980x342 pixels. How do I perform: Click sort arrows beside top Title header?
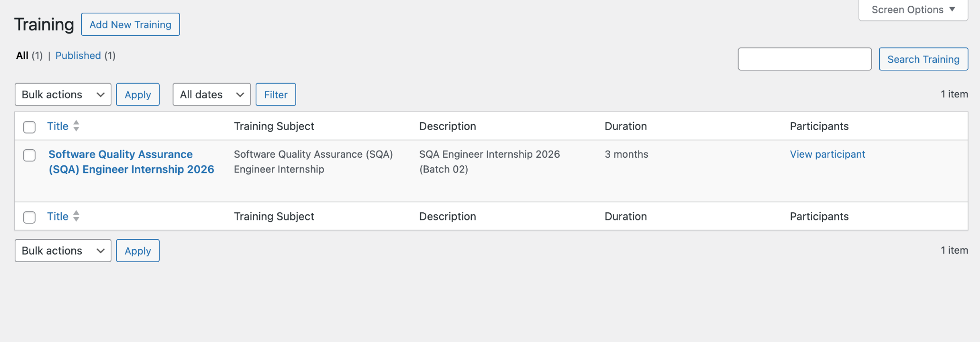pyautogui.click(x=76, y=126)
